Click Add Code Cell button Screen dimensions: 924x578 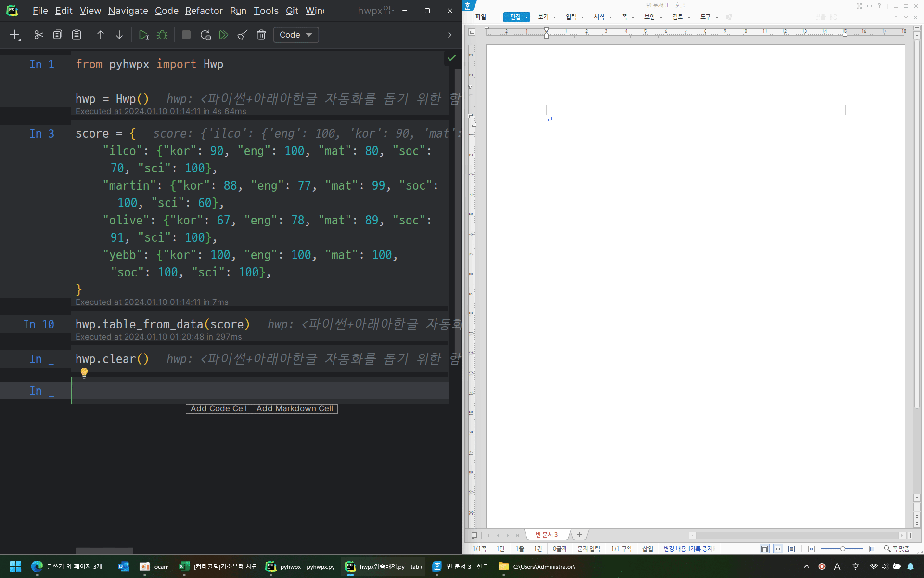[218, 408]
